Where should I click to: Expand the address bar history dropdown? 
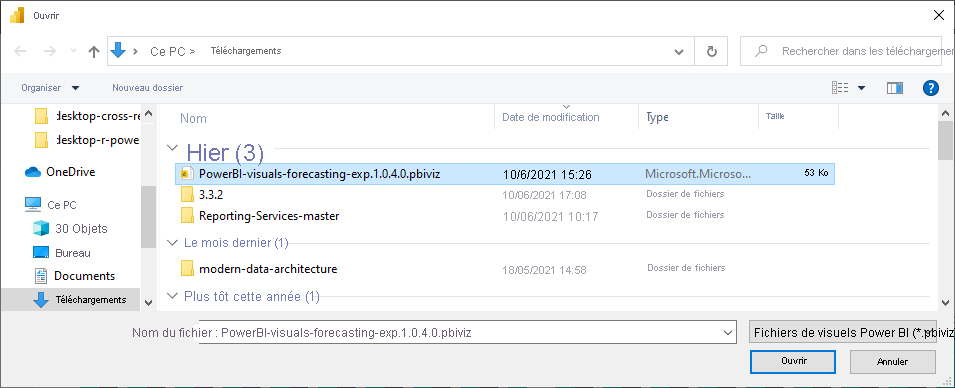[679, 52]
